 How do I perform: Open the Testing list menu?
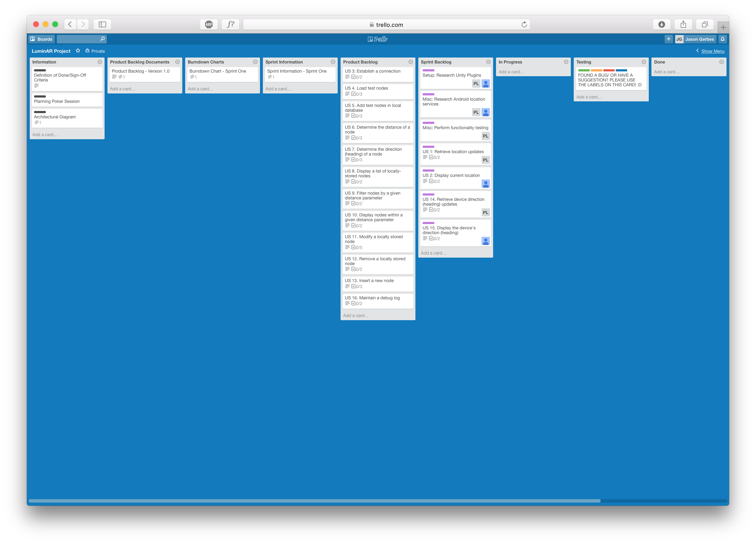click(643, 62)
